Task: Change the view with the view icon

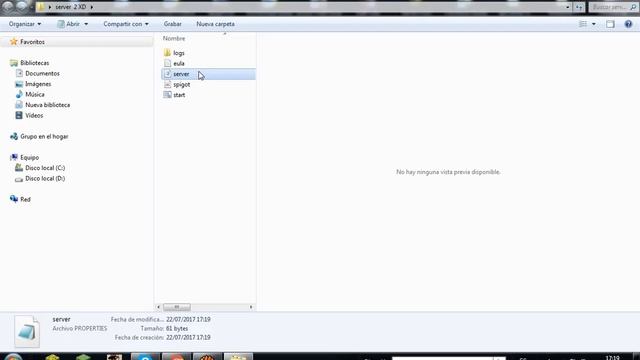Action: click(x=583, y=24)
